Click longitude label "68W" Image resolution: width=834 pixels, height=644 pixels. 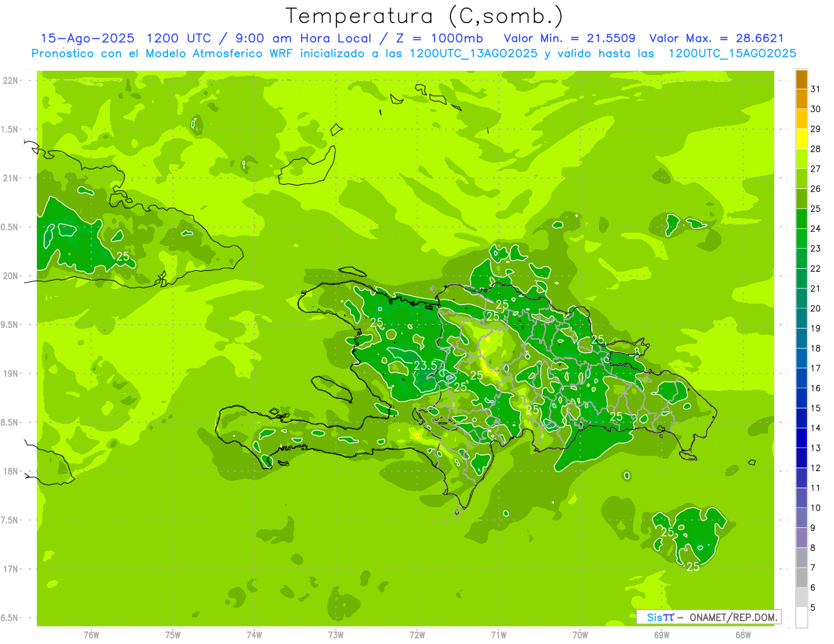(x=743, y=635)
